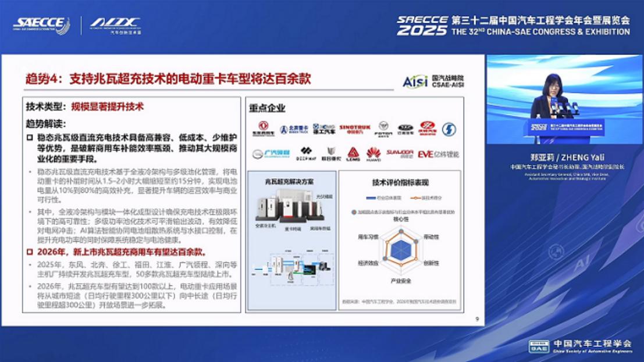
Task: Click the SINOTRUK logo
Action: [x=354, y=128]
